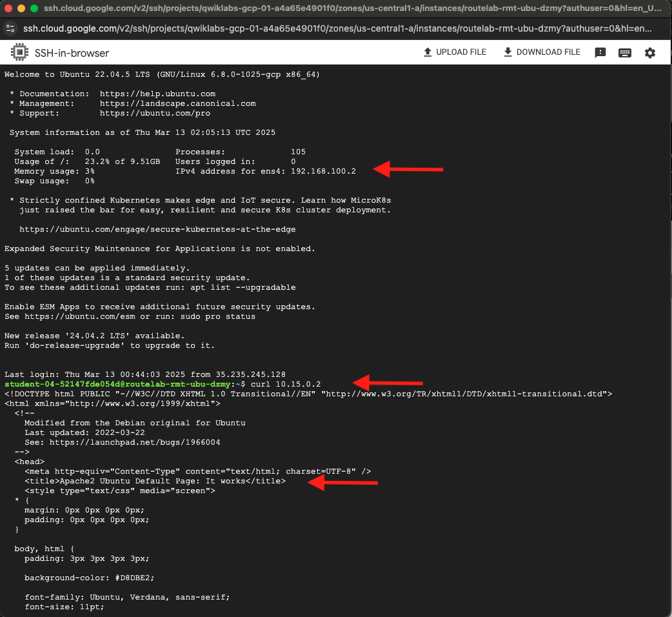Viewport: 672px width, 617px height.
Task: Click the "New release '24.04.2 LTS' available" line
Action: tap(94, 336)
